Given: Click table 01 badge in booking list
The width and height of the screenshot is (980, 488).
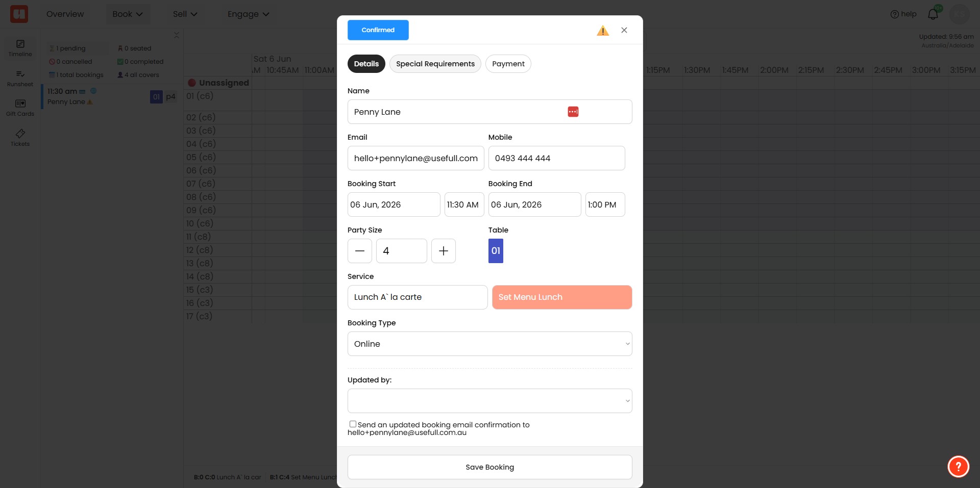Looking at the screenshot, I should [x=156, y=97].
